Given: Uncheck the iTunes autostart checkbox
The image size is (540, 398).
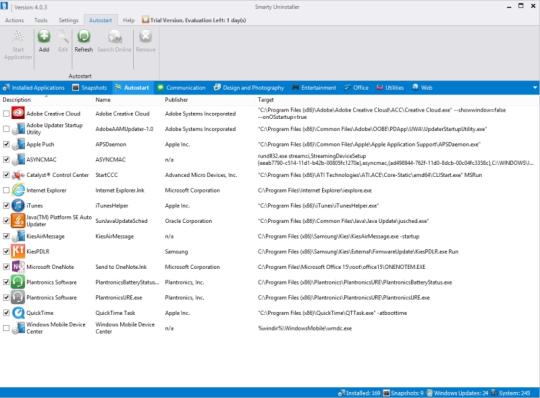Looking at the screenshot, I should (x=6, y=206).
